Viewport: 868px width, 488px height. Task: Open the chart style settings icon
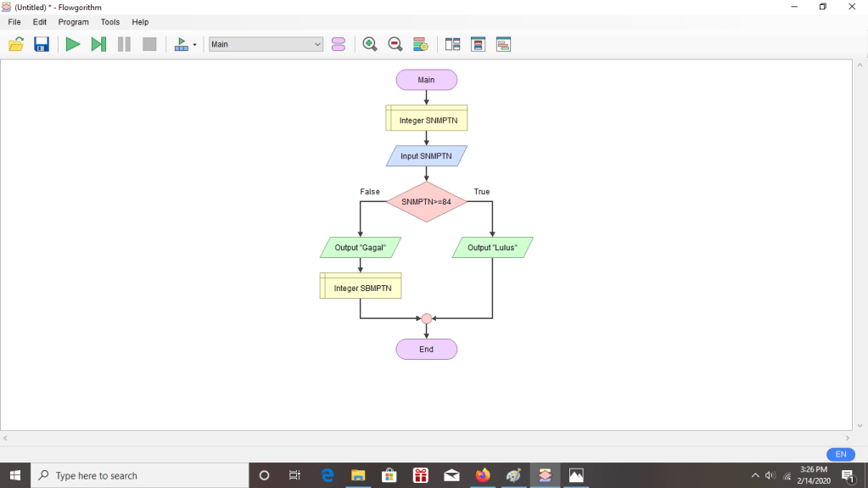(x=420, y=44)
